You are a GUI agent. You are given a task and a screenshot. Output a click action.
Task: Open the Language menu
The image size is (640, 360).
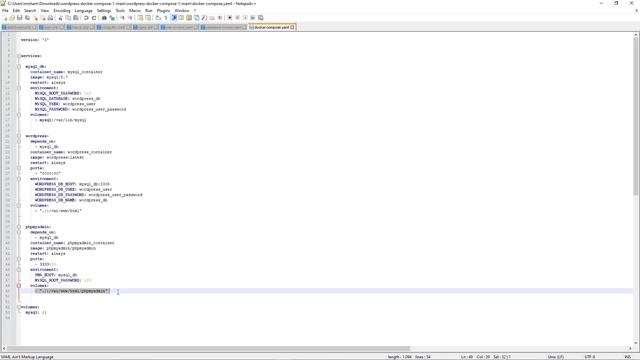(84, 11)
